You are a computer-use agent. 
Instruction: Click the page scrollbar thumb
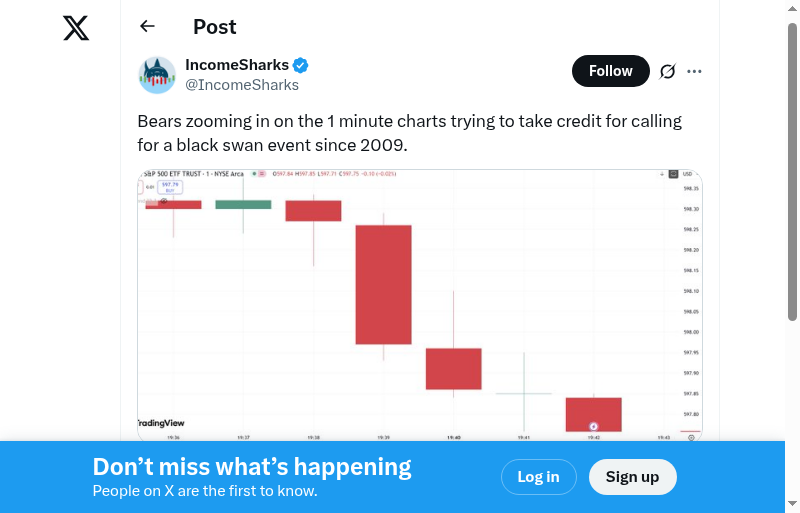point(792,170)
